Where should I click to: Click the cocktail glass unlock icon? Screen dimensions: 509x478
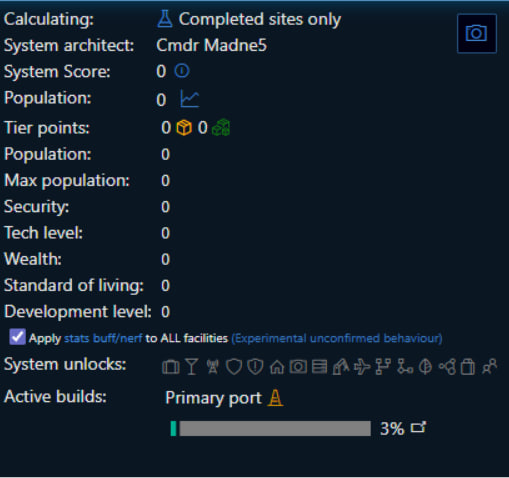click(192, 367)
